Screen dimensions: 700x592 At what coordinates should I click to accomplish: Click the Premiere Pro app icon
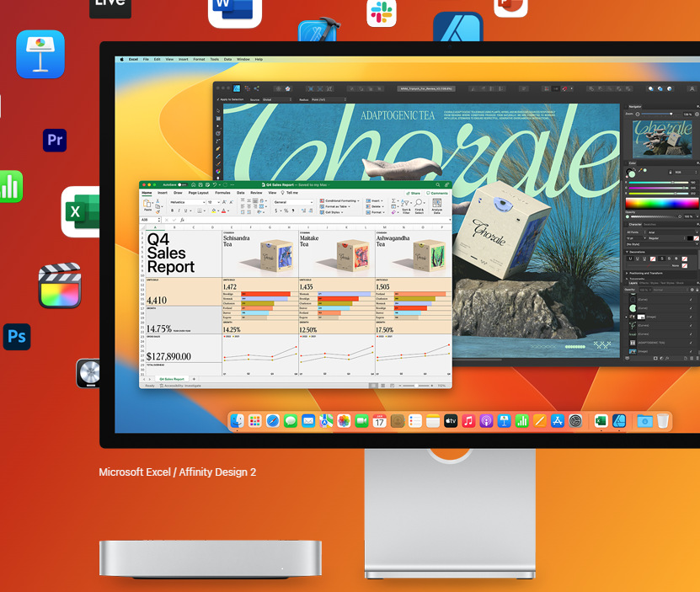55,140
